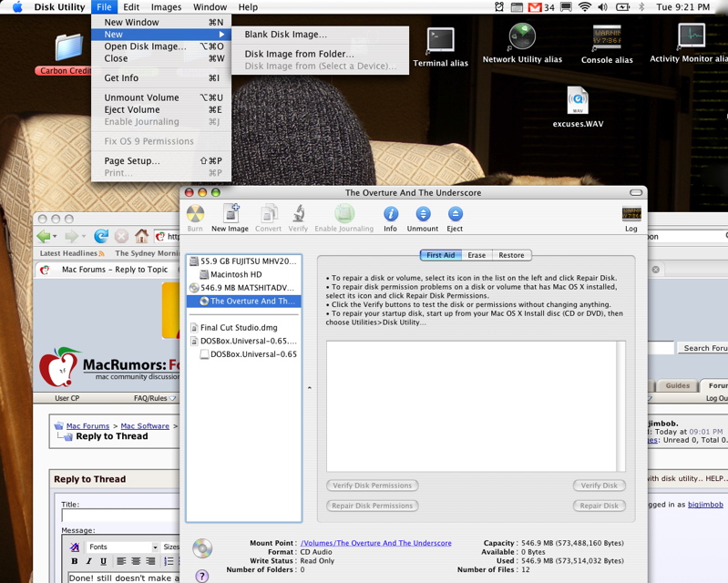Open the back button history dropdown arrow
This screenshot has width=728, height=583.
55,236
